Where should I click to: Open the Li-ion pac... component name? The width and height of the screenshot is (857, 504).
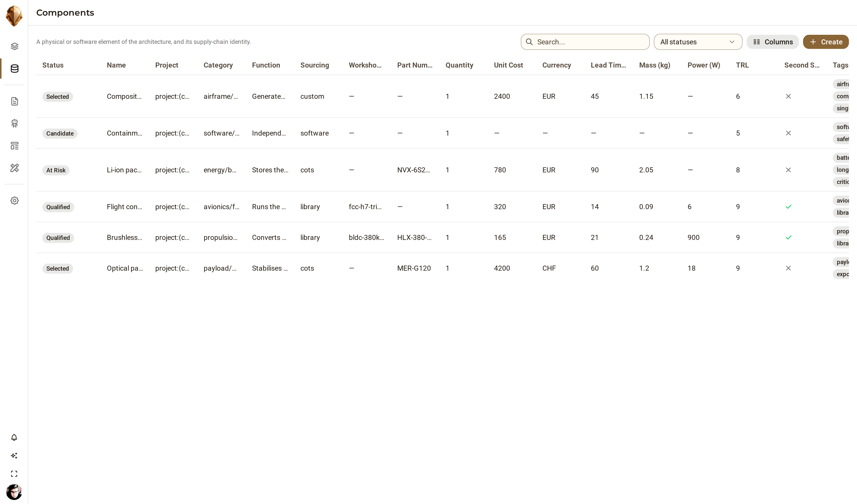pyautogui.click(x=124, y=170)
